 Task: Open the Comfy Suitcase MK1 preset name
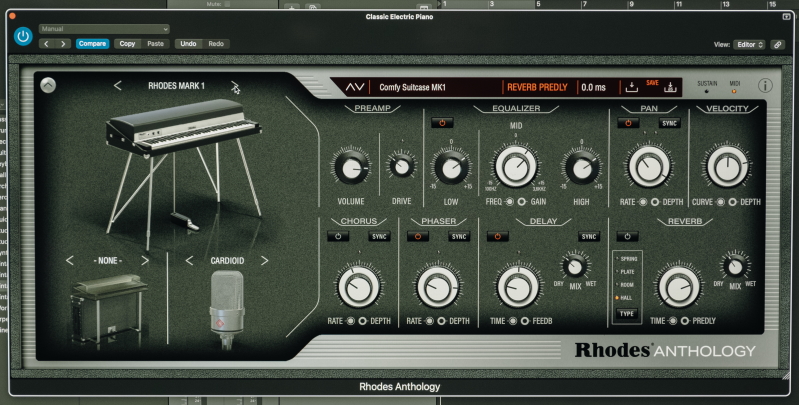[x=412, y=87]
